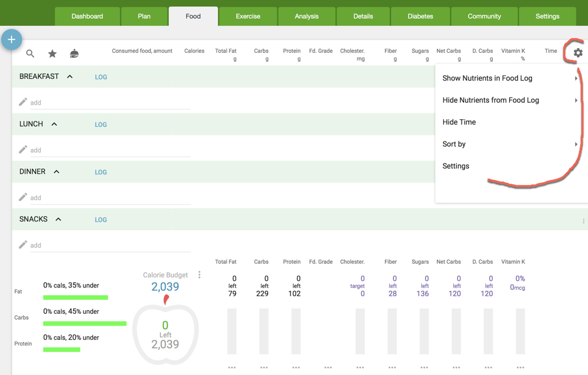588x375 pixels.
Task: Open food search magnifier icon
Action: pyautogui.click(x=30, y=53)
